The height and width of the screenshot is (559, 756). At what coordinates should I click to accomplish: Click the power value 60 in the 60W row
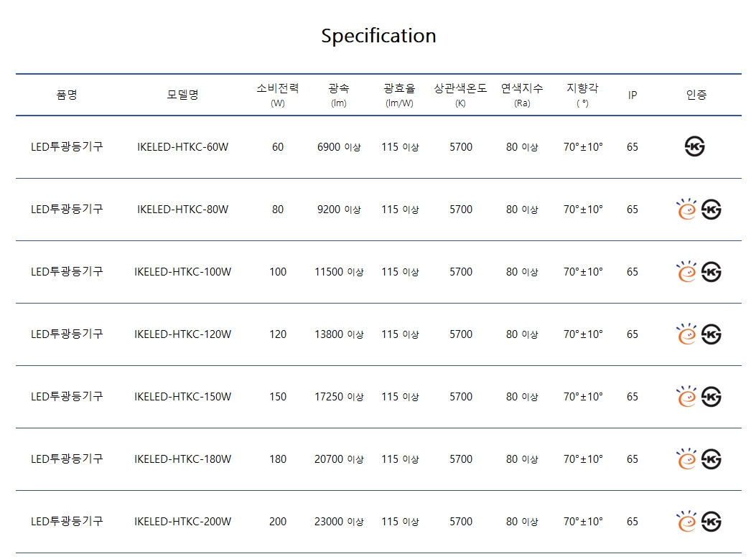point(278,147)
